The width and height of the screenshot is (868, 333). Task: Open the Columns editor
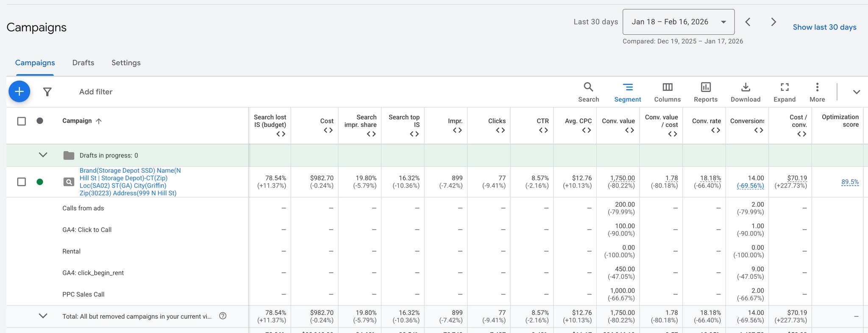667,92
